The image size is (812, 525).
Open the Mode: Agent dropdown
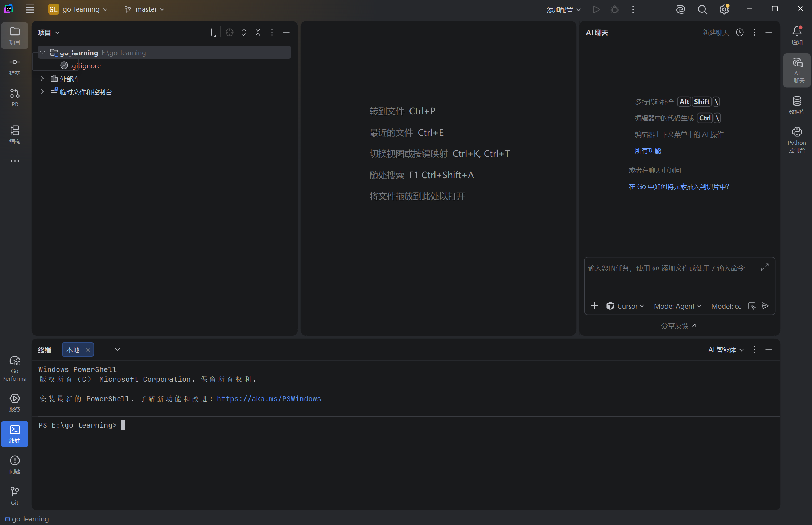click(x=677, y=306)
